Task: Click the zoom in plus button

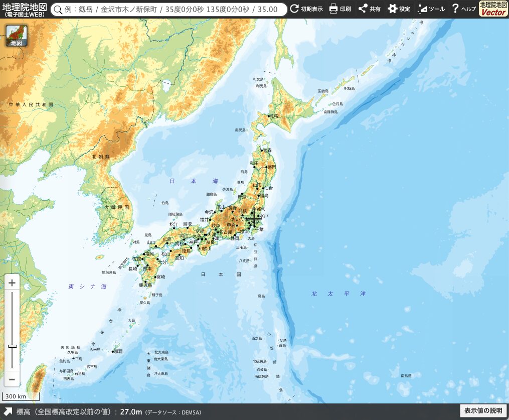Action: [x=12, y=283]
